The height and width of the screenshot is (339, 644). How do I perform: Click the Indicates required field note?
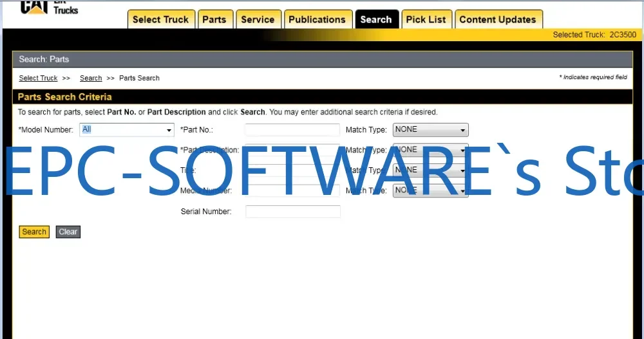[x=593, y=77]
